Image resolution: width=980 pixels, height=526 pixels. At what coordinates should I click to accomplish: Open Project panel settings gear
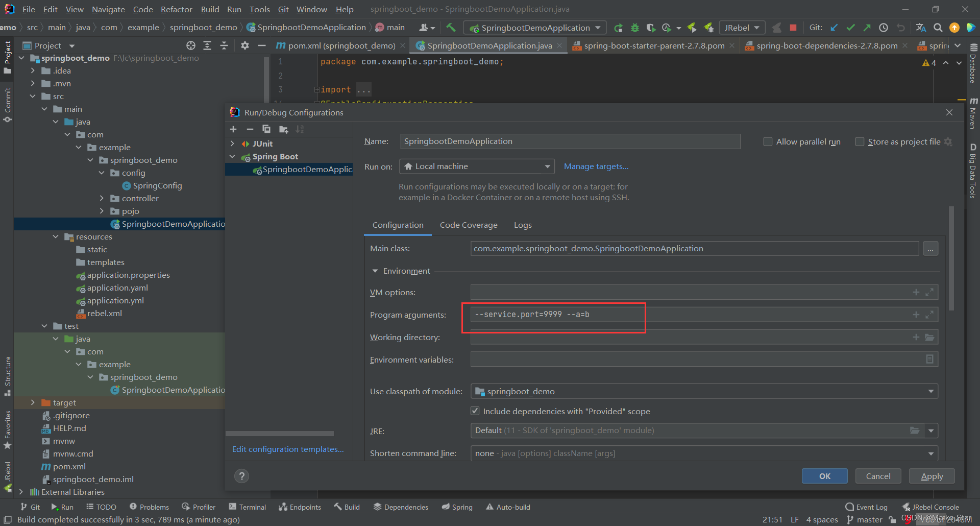coord(245,45)
